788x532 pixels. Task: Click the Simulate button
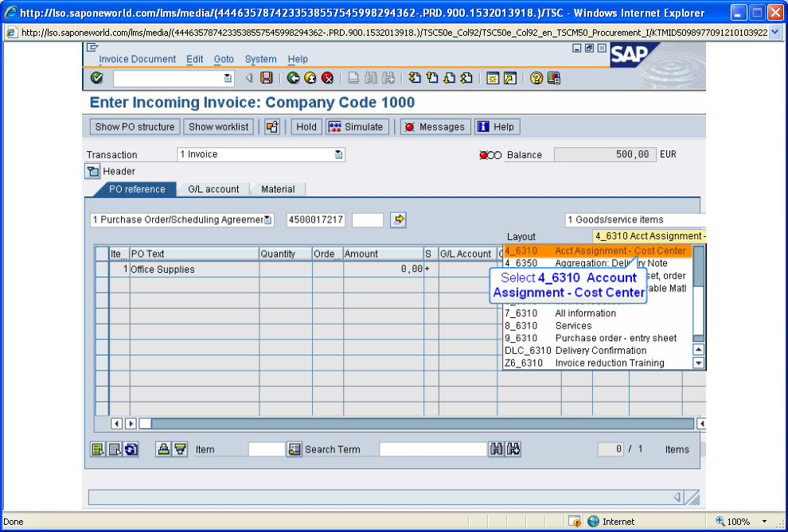pyautogui.click(x=357, y=127)
